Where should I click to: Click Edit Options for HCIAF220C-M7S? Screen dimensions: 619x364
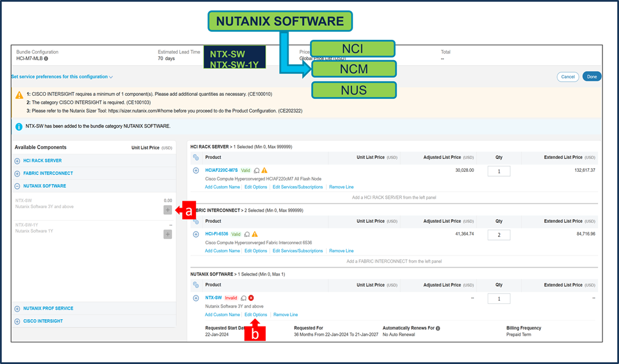click(256, 187)
